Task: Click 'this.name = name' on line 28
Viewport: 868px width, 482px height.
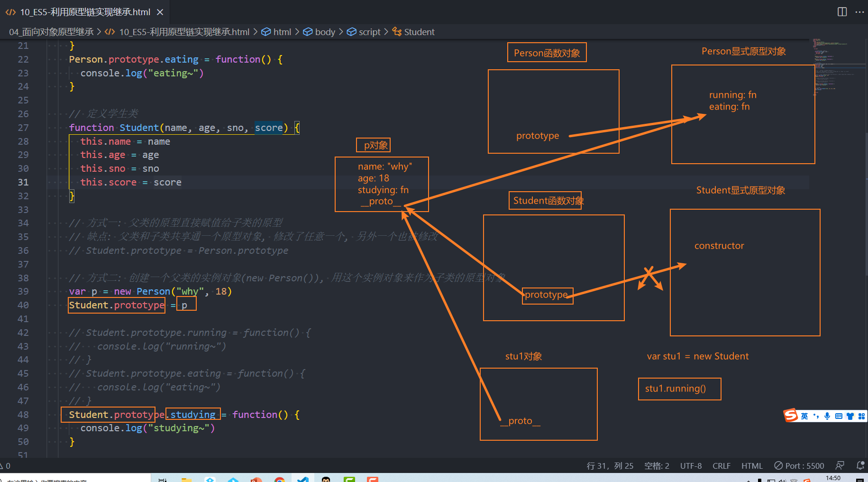Action: pos(125,141)
